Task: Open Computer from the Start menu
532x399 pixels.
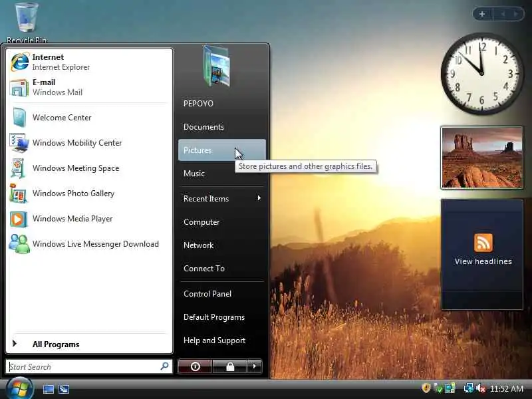Action: tap(221, 222)
